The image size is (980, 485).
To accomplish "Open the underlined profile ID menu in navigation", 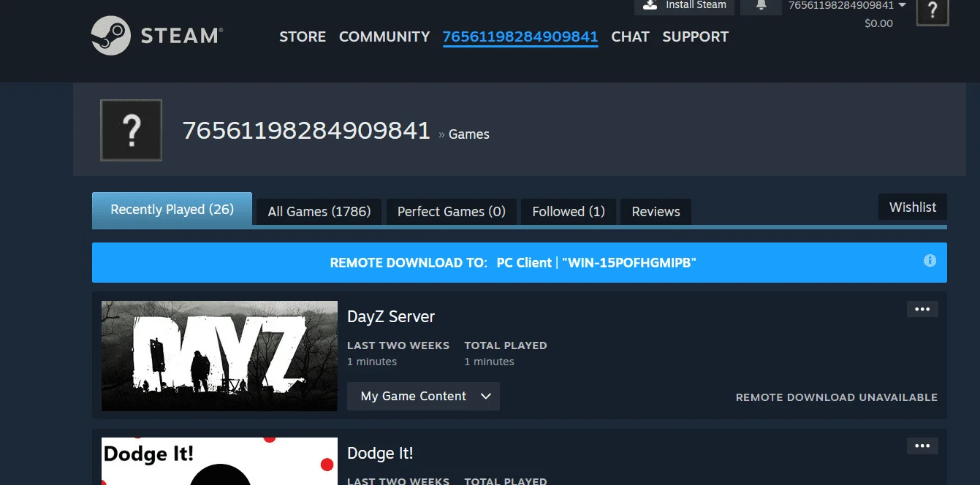I will (x=520, y=37).
